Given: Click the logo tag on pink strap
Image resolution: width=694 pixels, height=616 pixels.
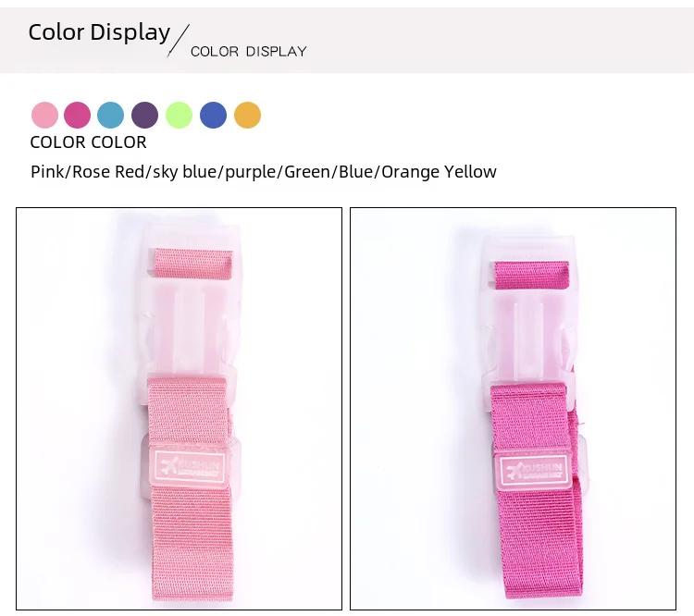Looking at the screenshot, I should click(x=191, y=467).
